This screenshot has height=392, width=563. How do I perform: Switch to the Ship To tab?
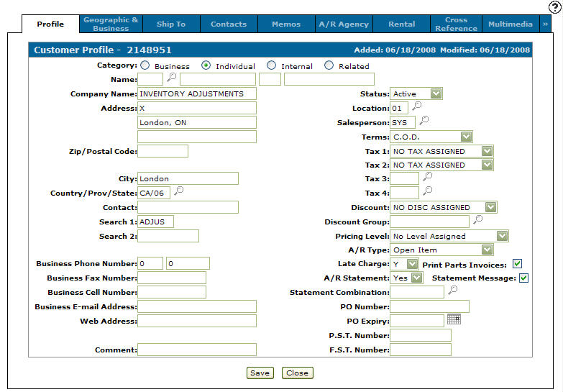pyautogui.click(x=170, y=24)
